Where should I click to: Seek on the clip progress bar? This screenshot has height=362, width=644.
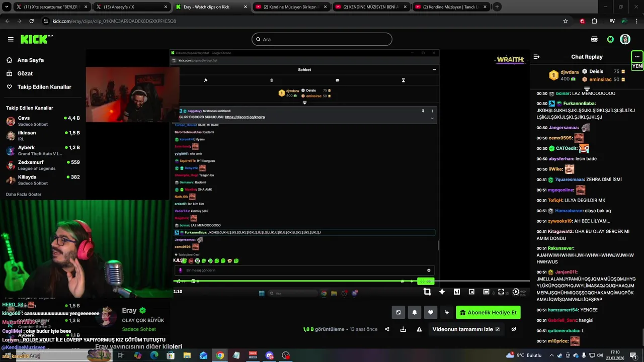[351, 281]
